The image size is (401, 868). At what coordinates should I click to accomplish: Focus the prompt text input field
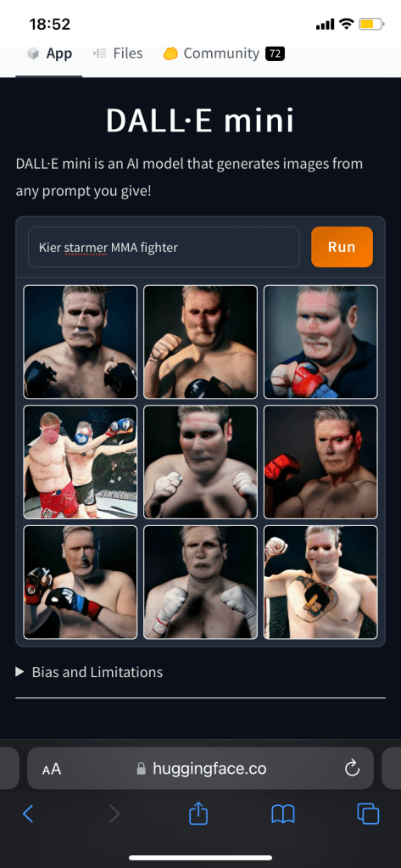(x=164, y=247)
